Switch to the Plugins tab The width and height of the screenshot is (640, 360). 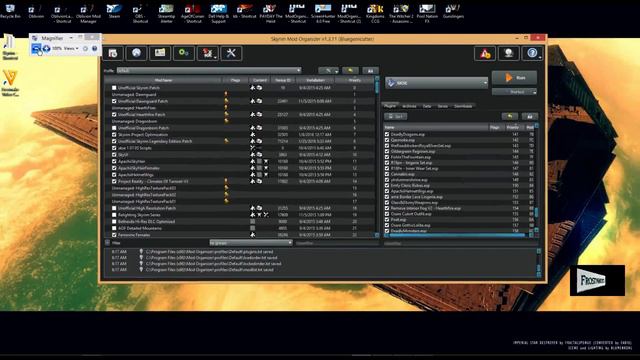pos(390,106)
